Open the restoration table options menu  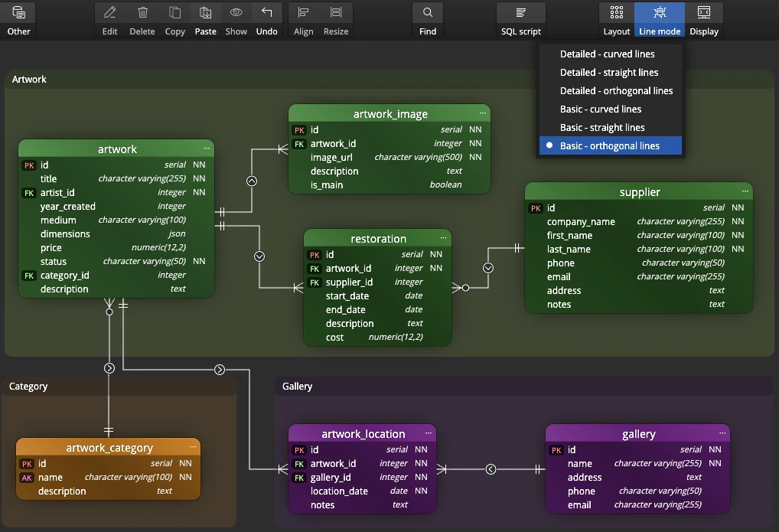click(x=444, y=238)
